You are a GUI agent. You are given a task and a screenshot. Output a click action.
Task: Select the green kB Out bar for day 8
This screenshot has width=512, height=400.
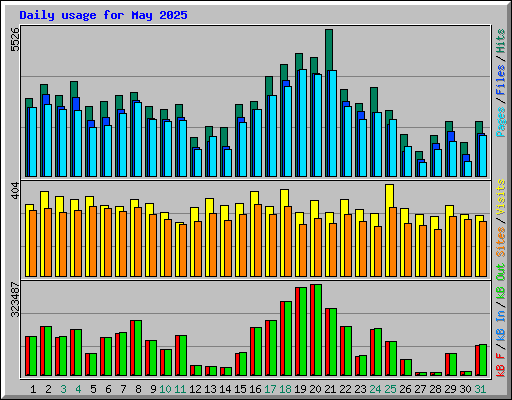coord(138,348)
